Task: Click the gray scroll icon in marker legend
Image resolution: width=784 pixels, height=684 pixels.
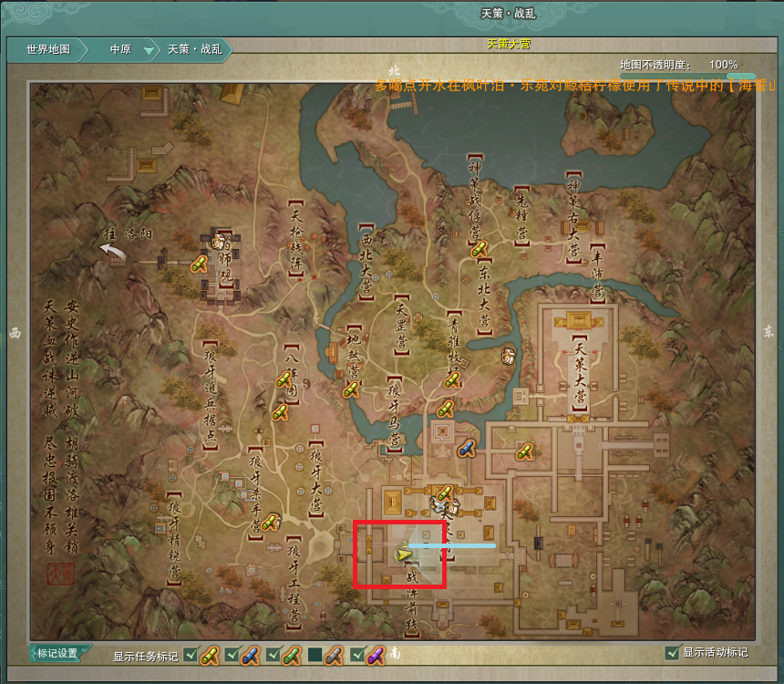Action: click(x=334, y=656)
